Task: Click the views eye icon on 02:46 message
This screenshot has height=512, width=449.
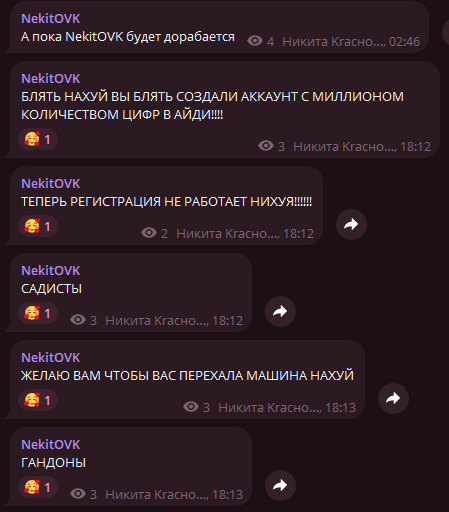Action: click(x=255, y=41)
